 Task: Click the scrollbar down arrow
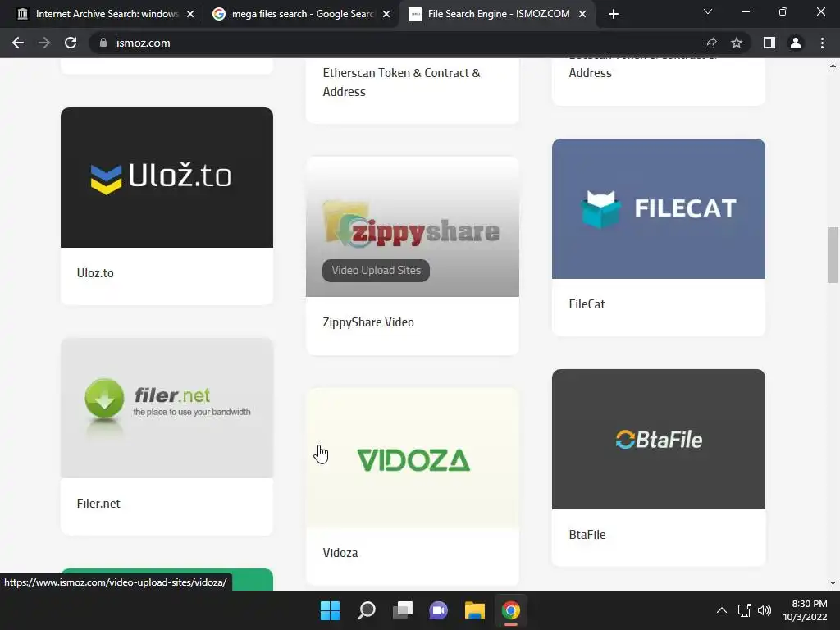pyautogui.click(x=833, y=583)
